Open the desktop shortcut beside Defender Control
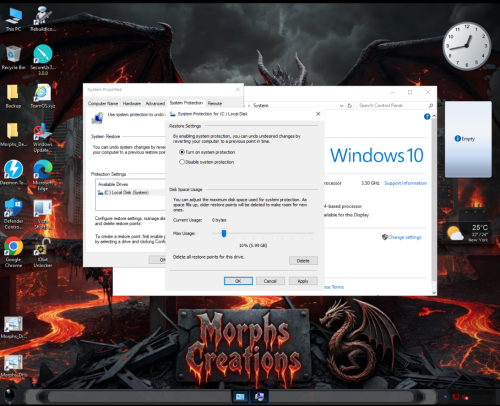 click(x=43, y=214)
